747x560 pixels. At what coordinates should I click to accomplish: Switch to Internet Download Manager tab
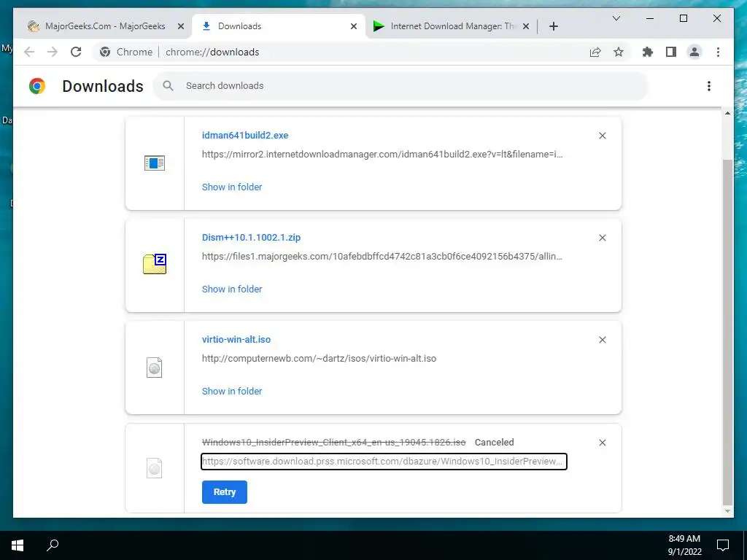(x=451, y=26)
